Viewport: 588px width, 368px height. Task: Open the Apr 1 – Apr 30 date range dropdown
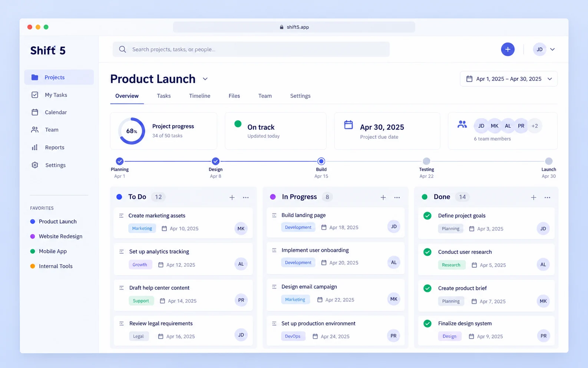pyautogui.click(x=509, y=79)
